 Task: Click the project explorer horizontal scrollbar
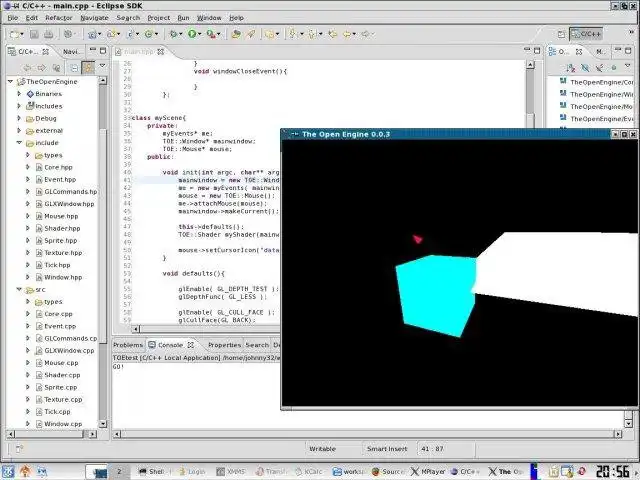point(50,432)
